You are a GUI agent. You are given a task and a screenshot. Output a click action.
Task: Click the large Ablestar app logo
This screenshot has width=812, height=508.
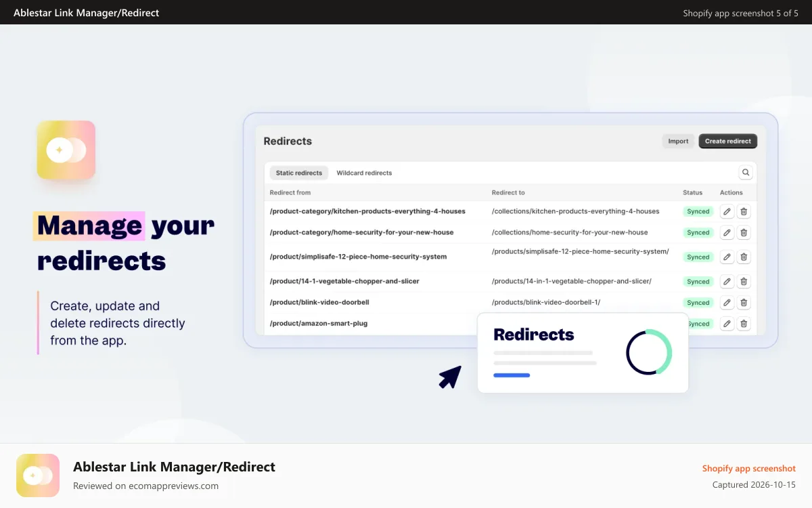click(66, 150)
